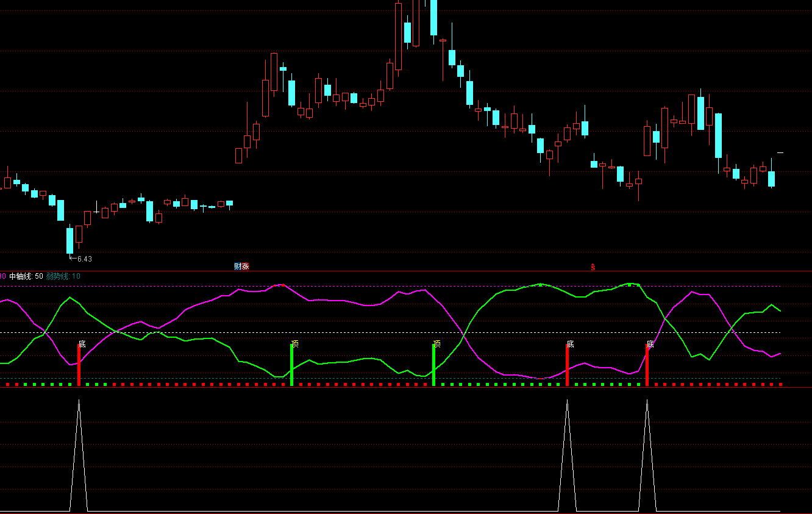Click the 6.43 lowest price label

tap(84, 259)
